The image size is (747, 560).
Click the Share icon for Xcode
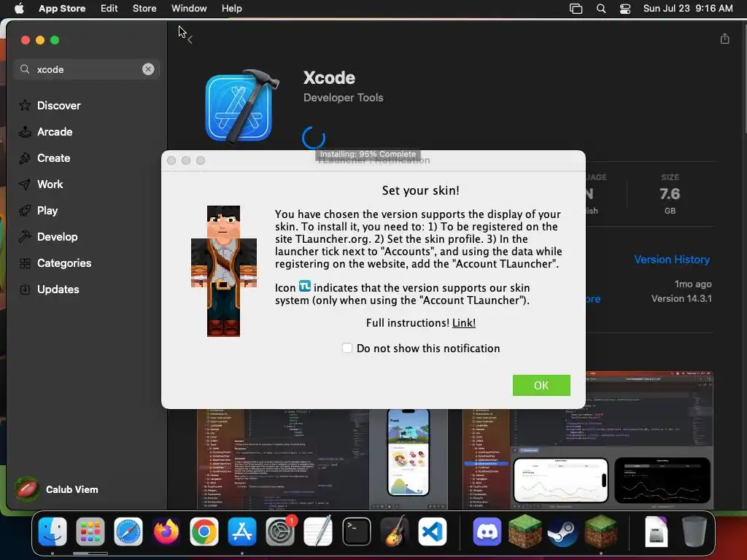point(724,39)
